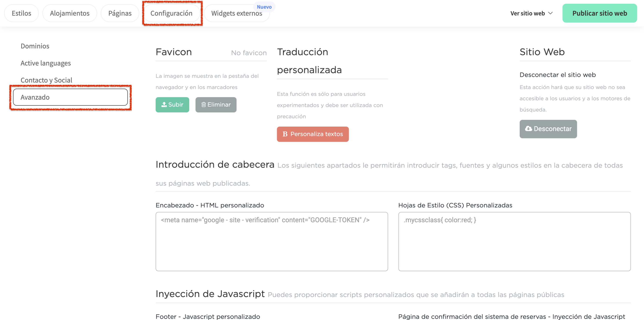The height and width of the screenshot is (320, 644).
Task: Click the upload icon inside the Subir button
Action: 164,105
